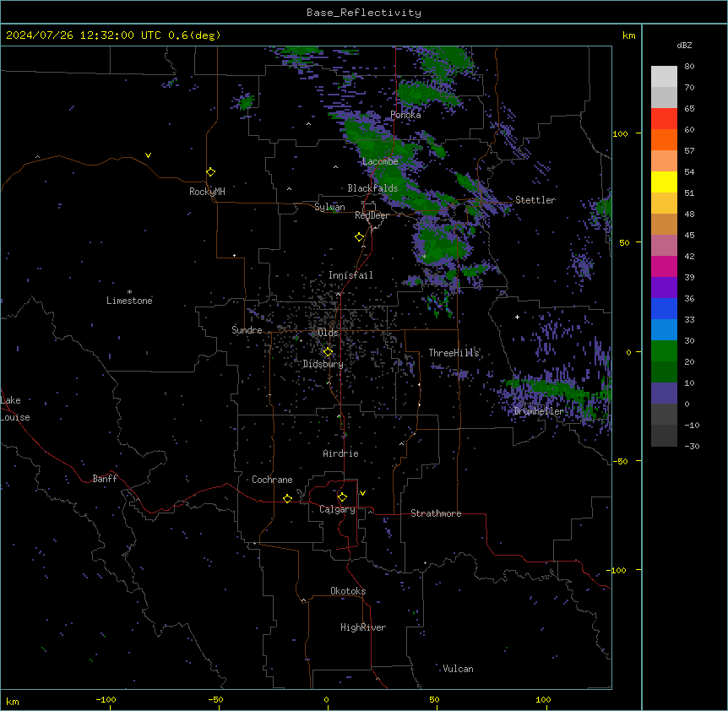
Task: Click the Banff town label
Action: coord(105,479)
